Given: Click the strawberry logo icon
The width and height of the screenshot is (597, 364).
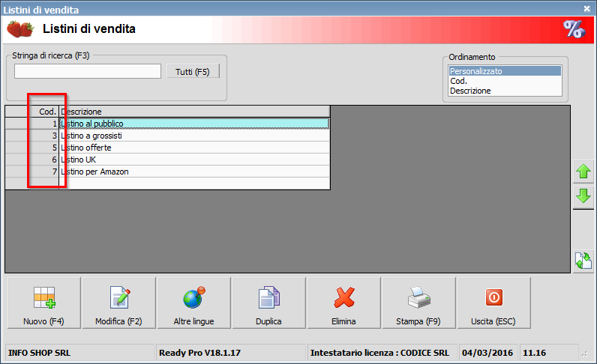Looking at the screenshot, I should coord(20,29).
